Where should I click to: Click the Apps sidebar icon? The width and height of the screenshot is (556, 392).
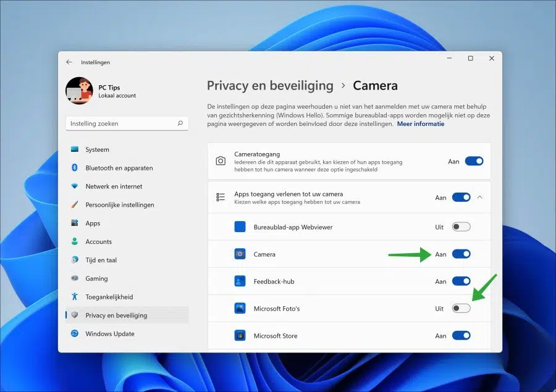click(75, 223)
